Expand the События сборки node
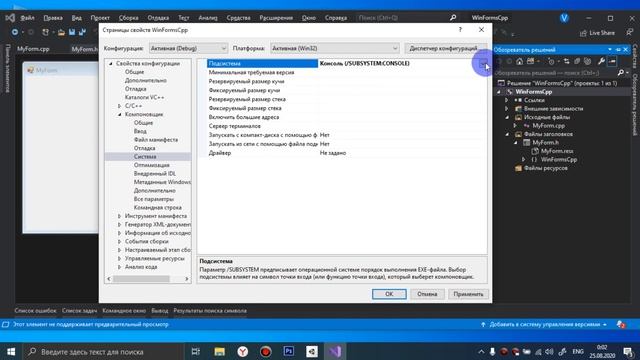Screen dimensions: 640x360 click(x=119, y=242)
